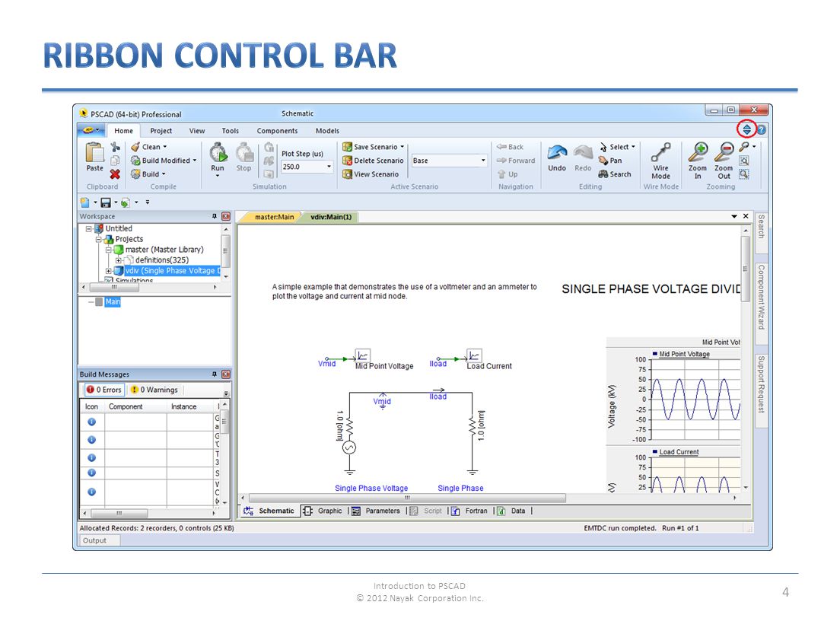This screenshot has width=840, height=621.
Task: Close the Workspace panel
Action: coord(226,216)
